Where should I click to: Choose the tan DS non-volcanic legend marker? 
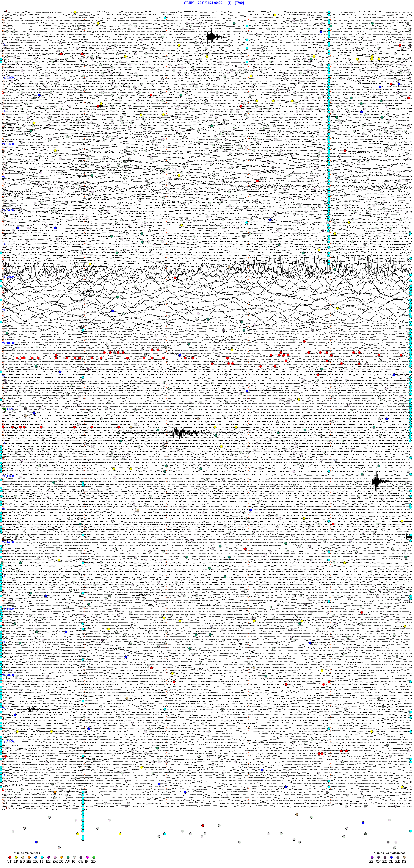pyautogui.click(x=404, y=857)
